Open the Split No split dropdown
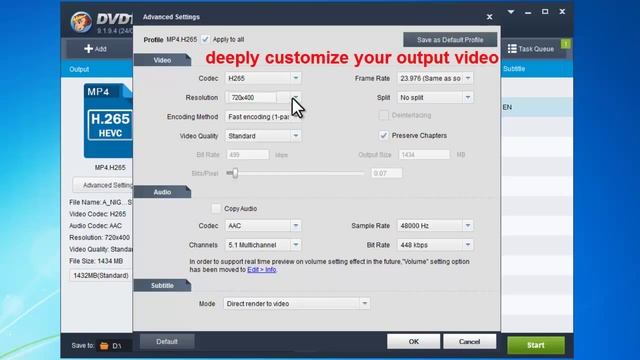This screenshot has height=360, width=640. (435, 98)
